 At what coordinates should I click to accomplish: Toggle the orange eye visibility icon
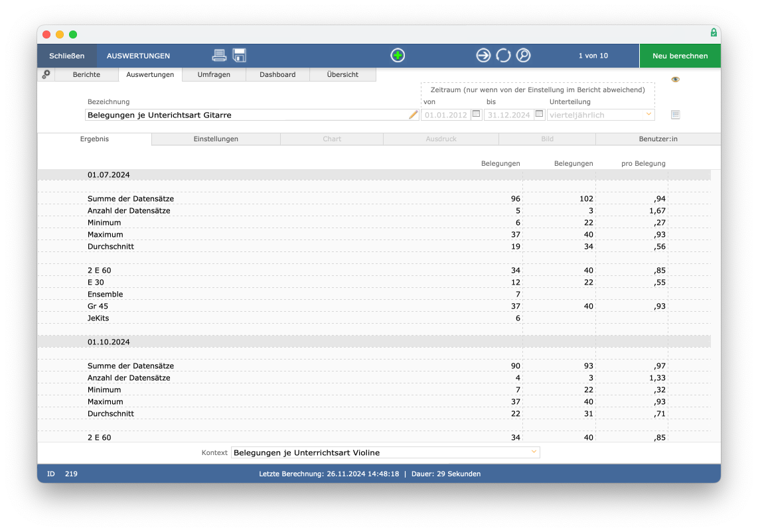675,79
